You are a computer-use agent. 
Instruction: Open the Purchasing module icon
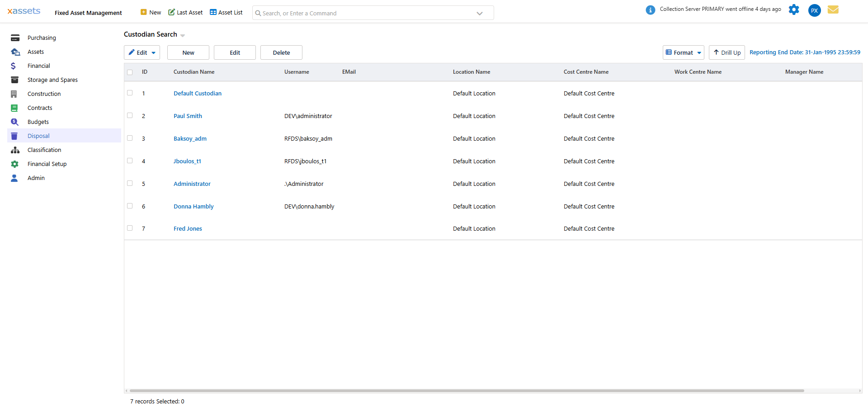coord(15,38)
